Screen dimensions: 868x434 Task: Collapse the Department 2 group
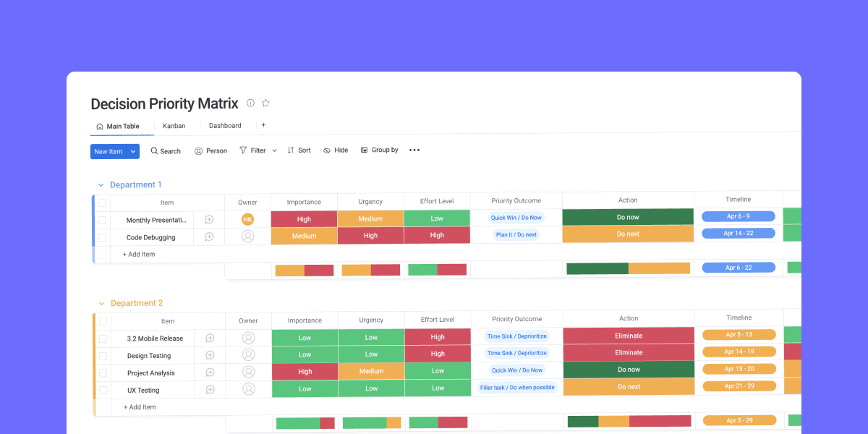[101, 304]
